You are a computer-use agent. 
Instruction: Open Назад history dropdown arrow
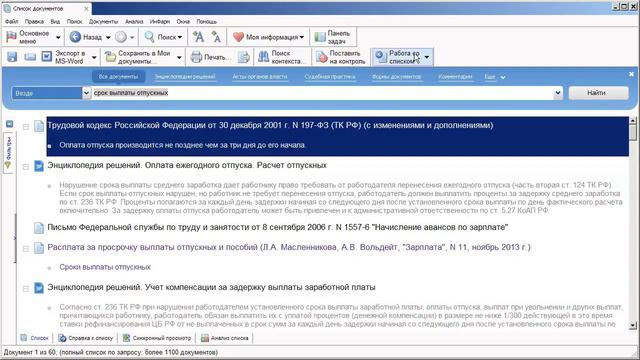point(108,38)
